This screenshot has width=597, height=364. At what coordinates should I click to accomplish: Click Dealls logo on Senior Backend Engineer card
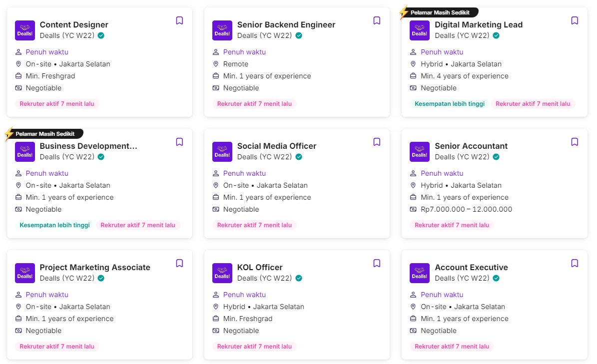click(x=222, y=30)
